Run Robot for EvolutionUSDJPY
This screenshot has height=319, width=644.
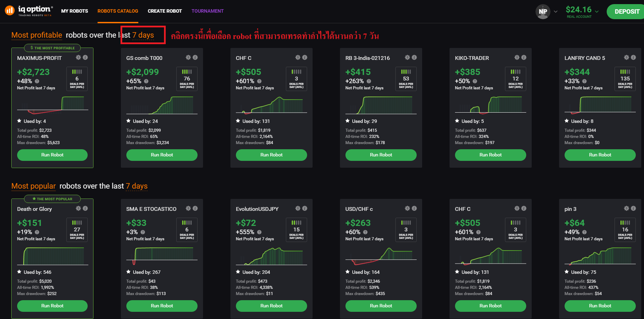tap(272, 306)
